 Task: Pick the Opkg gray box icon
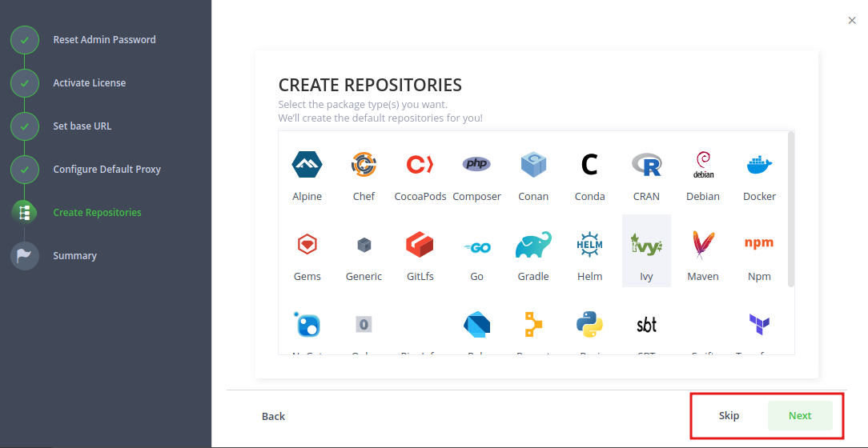click(x=364, y=324)
